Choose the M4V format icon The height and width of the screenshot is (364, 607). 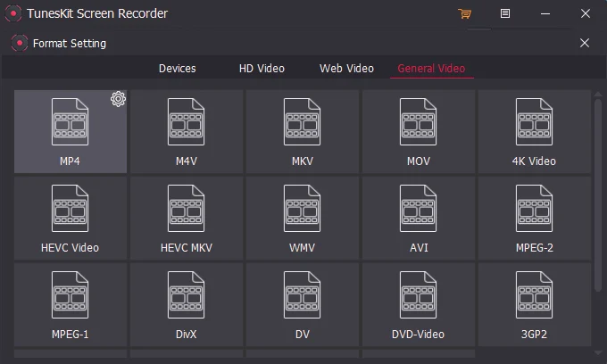tap(187, 122)
